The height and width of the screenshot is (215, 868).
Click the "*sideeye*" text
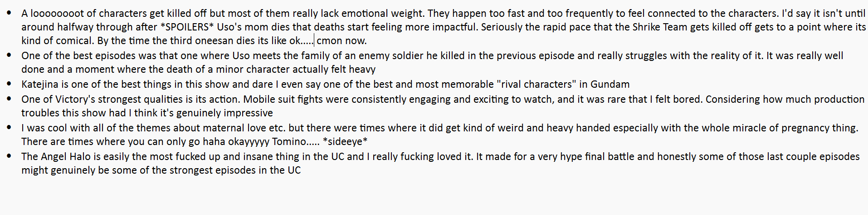tap(345, 142)
